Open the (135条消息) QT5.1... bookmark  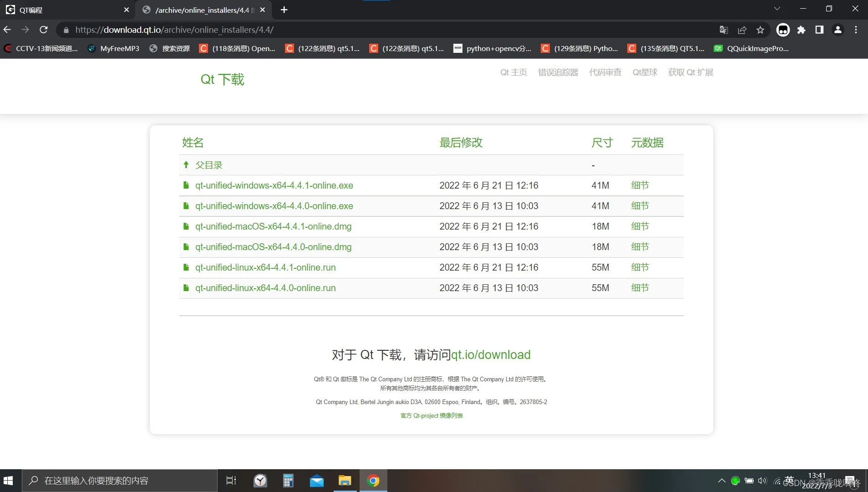(x=666, y=48)
